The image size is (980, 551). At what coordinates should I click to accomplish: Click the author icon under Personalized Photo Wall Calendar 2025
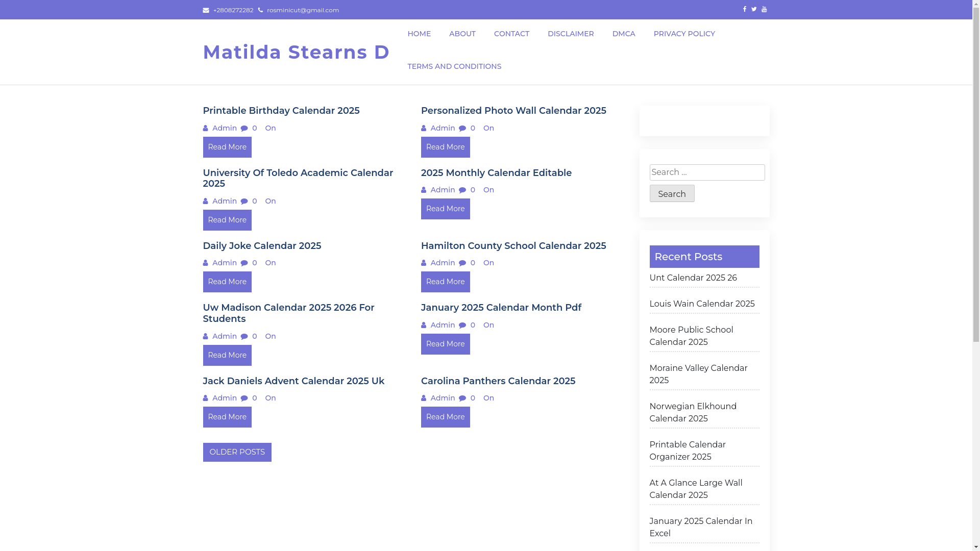(424, 128)
